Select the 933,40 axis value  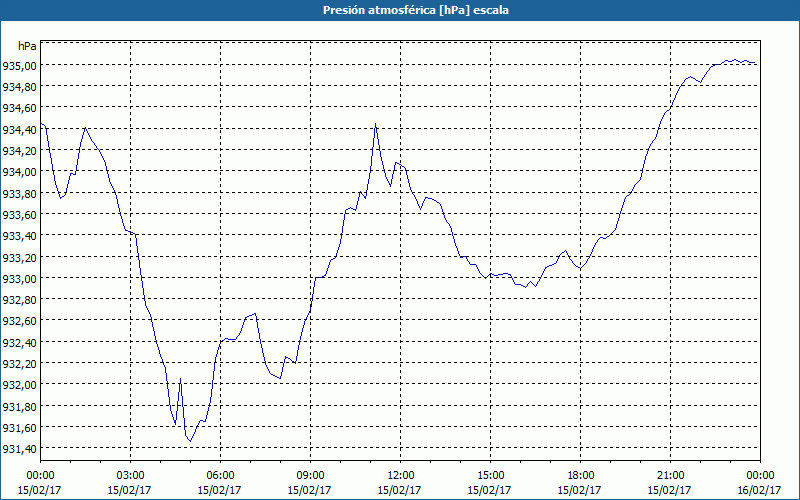coord(19,236)
